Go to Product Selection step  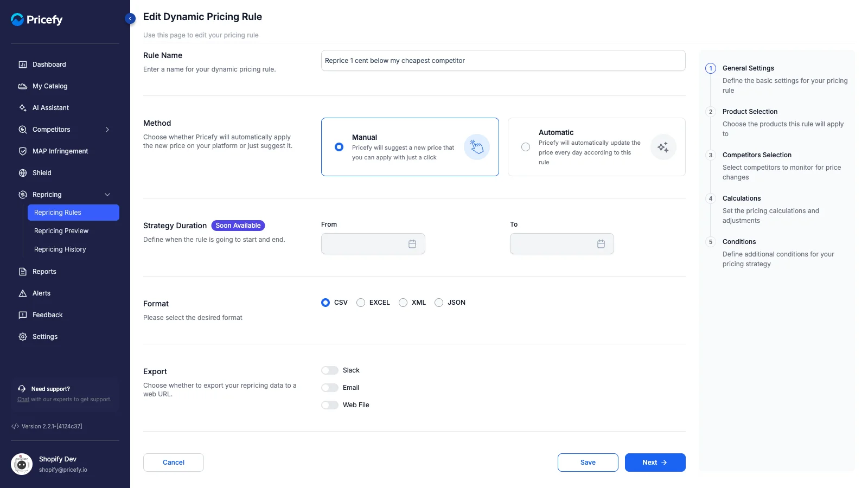750,112
